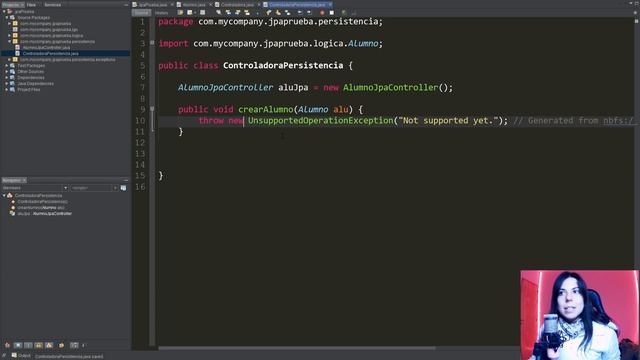Screen dimensions: 640x360
Task: Click the editor Back navigation icon
Action: [x=189, y=13]
